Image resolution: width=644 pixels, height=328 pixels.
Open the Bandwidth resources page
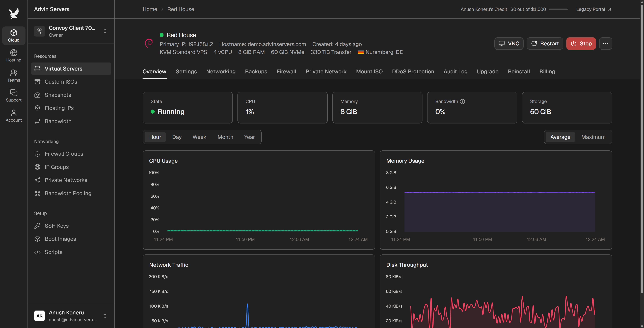(71, 121)
